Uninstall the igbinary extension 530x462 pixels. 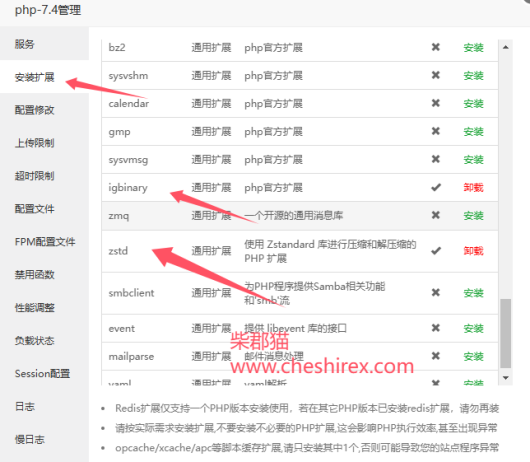point(473,188)
